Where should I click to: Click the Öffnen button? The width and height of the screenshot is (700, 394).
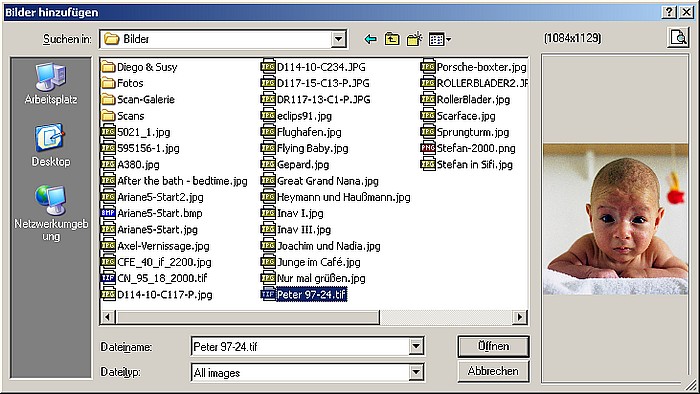coord(493,346)
